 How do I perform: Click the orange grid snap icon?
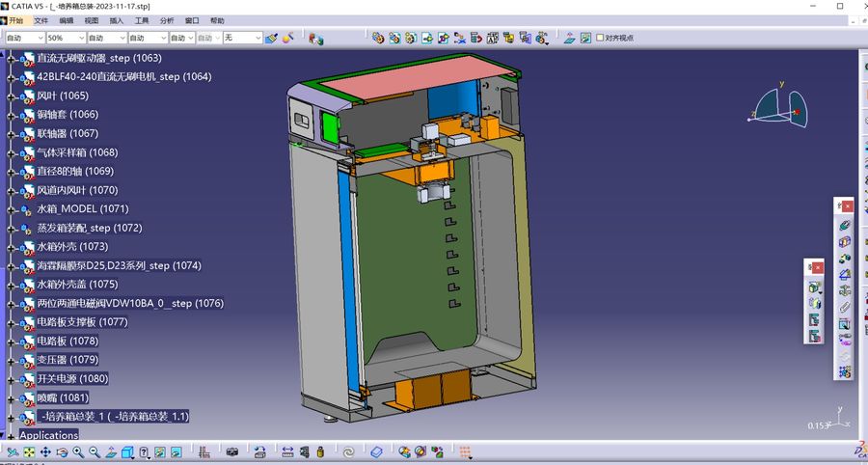click(466, 452)
